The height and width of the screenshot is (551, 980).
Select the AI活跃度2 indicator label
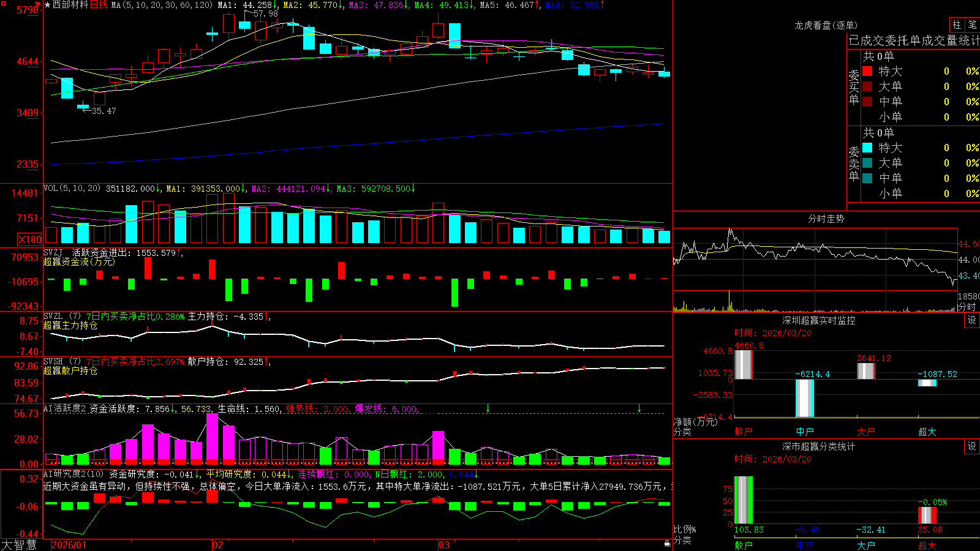[x=64, y=408]
